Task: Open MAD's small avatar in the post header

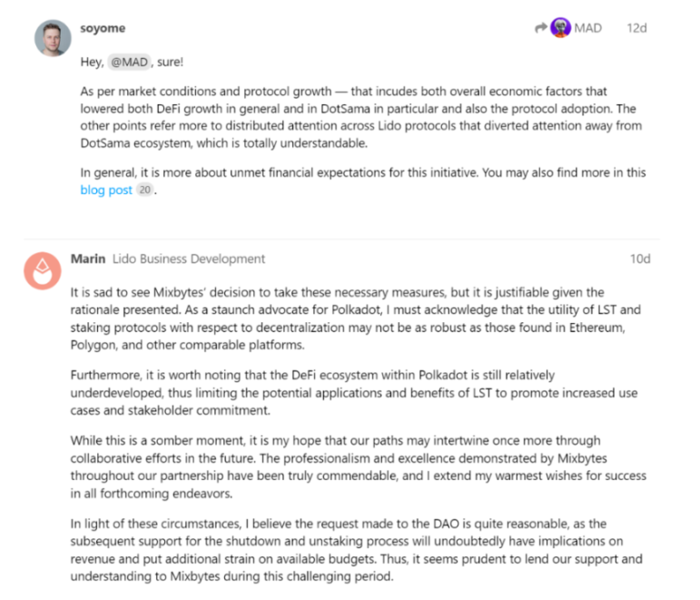Action: pyautogui.click(x=560, y=27)
